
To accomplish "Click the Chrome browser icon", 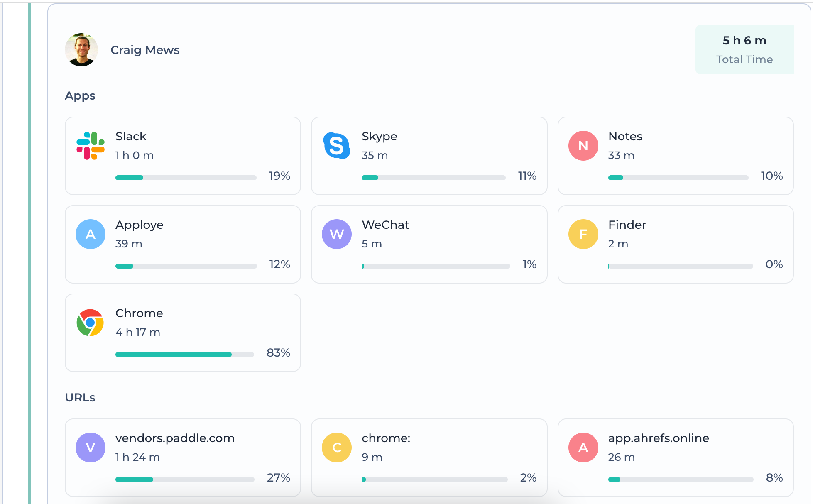I will pyautogui.click(x=91, y=323).
